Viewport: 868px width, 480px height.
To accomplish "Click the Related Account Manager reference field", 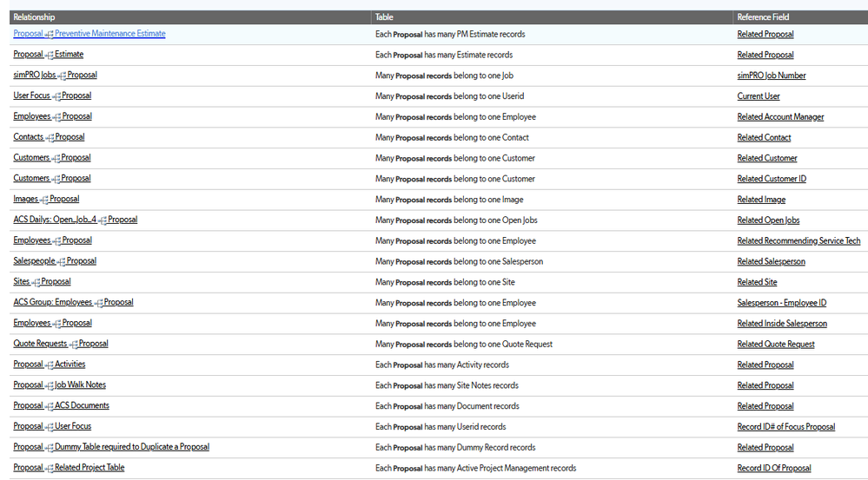I will 780,117.
